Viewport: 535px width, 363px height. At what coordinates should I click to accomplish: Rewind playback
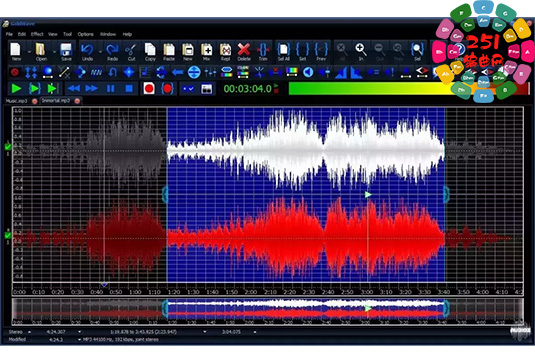click(x=74, y=89)
